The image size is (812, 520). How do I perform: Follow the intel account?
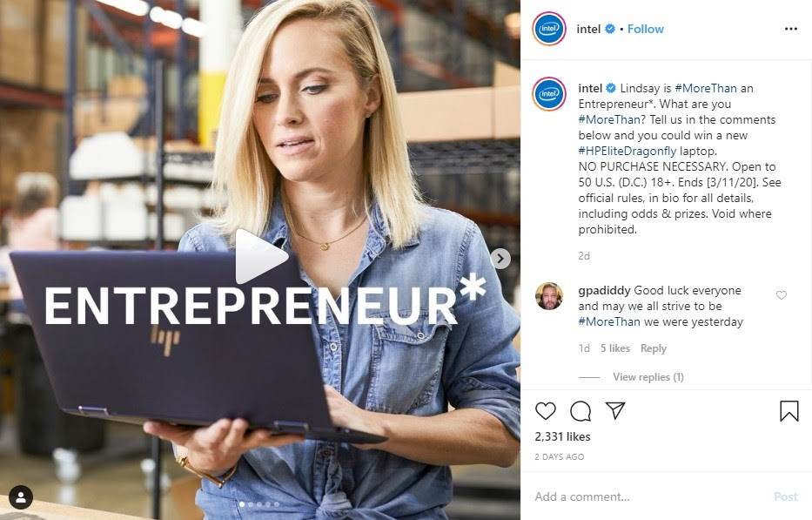(645, 29)
